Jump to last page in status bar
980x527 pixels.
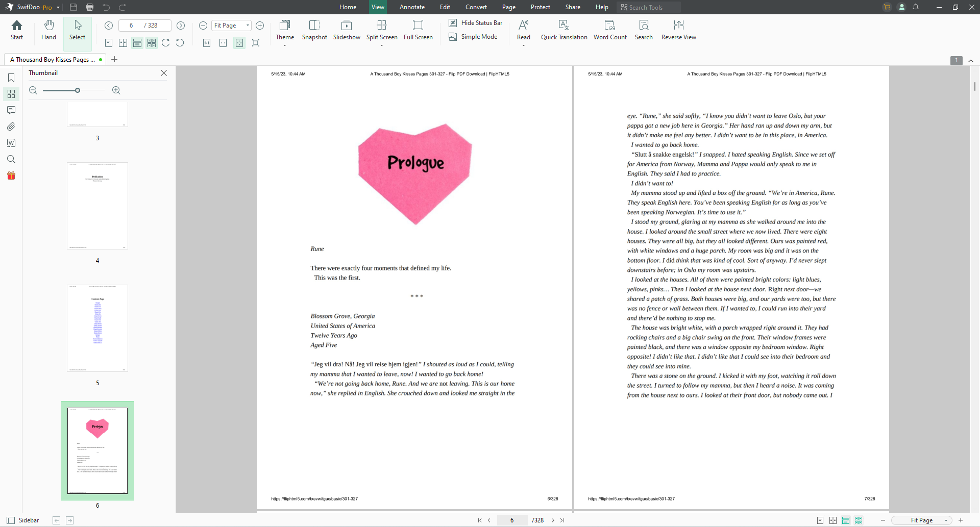tap(562, 520)
